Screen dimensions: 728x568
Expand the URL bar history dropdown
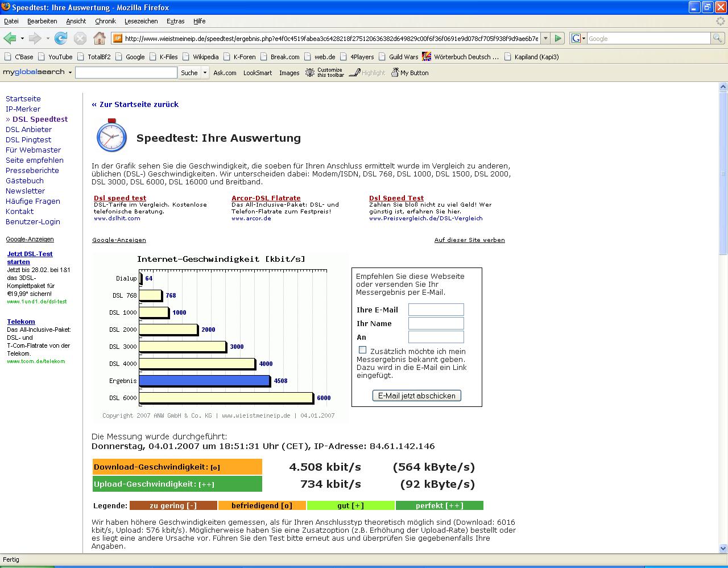[x=545, y=38]
